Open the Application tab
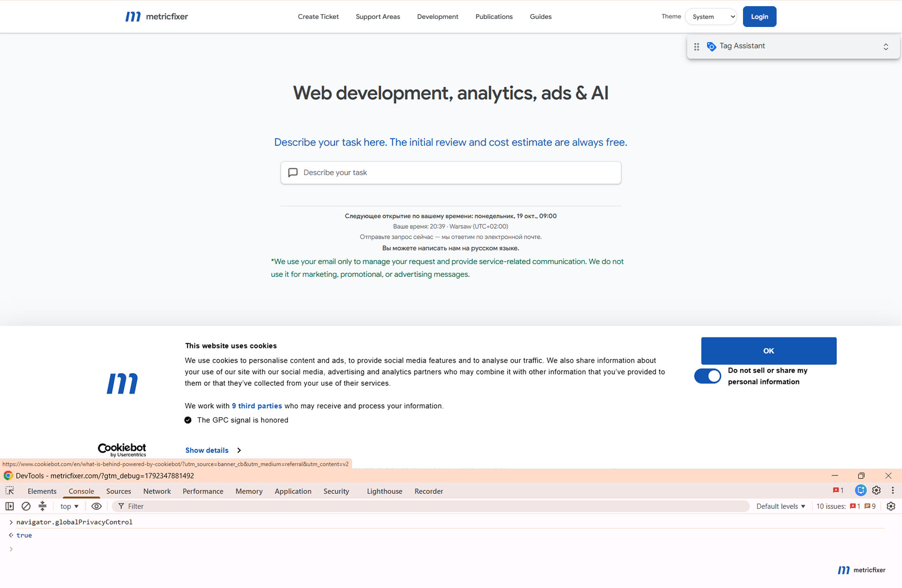Screen dimensions: 902x588 293,491
